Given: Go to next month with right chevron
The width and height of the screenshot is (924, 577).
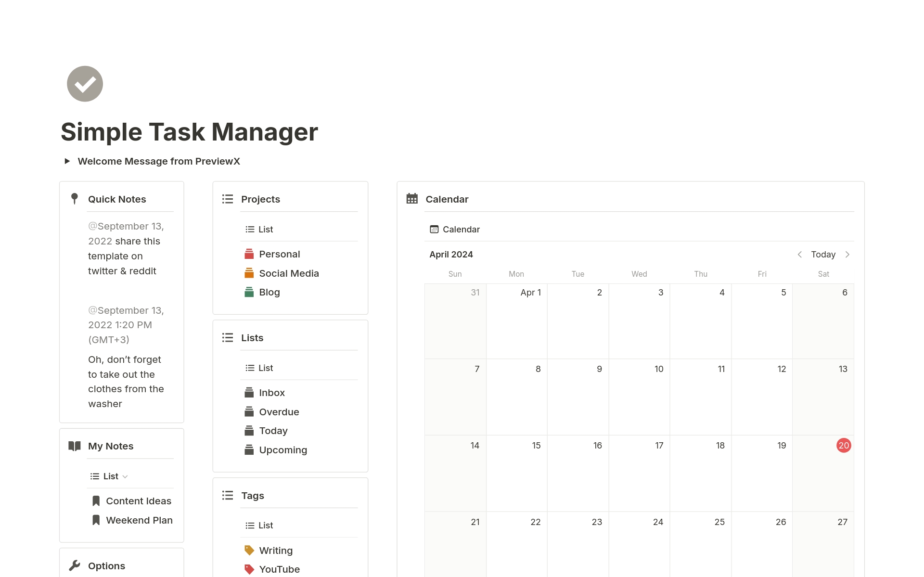Looking at the screenshot, I should 847,255.
